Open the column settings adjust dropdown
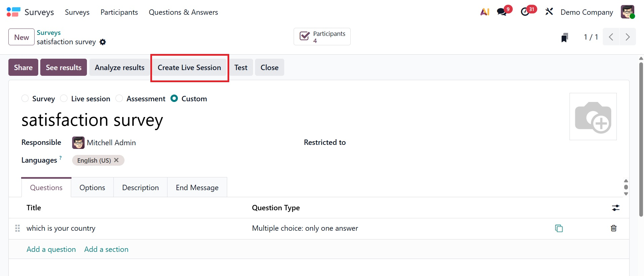The width and height of the screenshot is (644, 276). [615, 208]
